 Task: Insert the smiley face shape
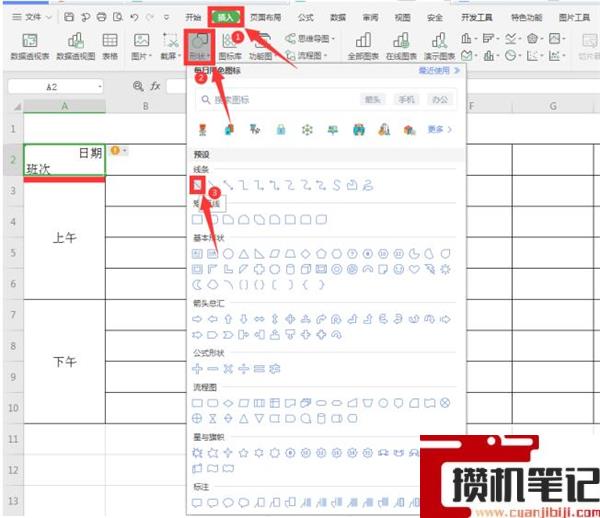click(399, 269)
